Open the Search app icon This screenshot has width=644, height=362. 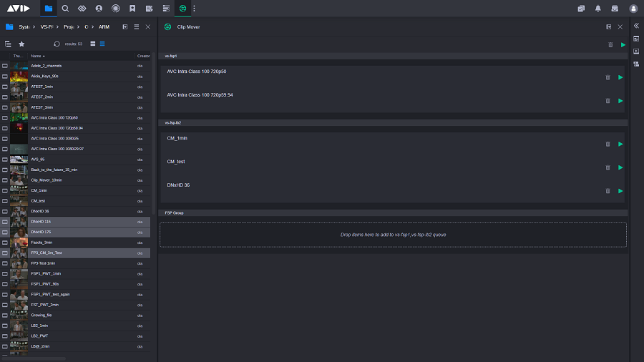tap(65, 8)
